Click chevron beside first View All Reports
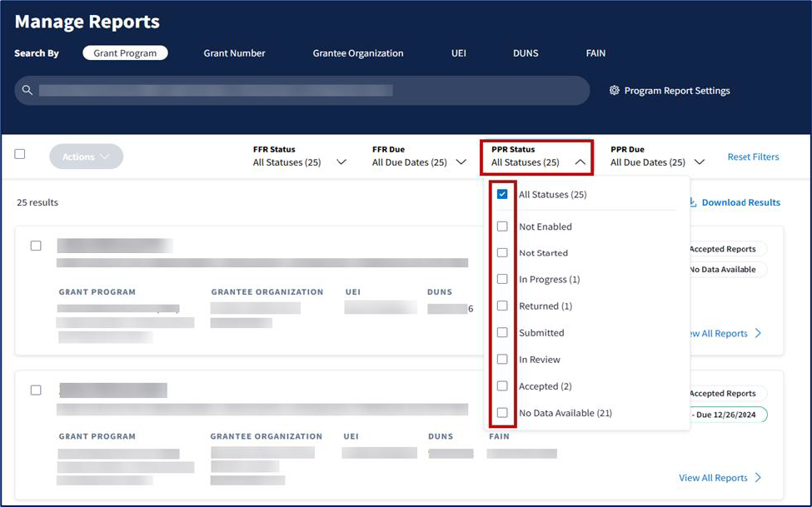 pyautogui.click(x=758, y=333)
